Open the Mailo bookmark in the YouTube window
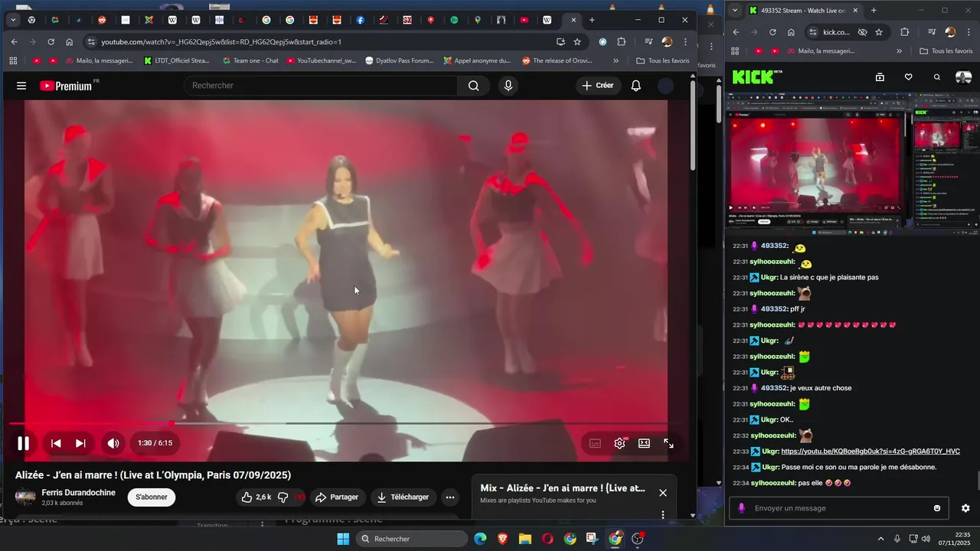Screen dimensions: 980x551 (99, 60)
